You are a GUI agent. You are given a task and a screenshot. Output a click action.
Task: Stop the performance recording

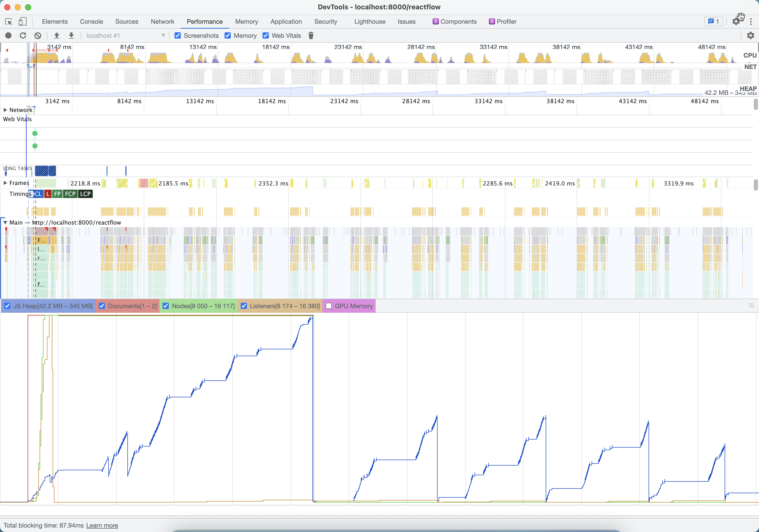(x=8, y=35)
